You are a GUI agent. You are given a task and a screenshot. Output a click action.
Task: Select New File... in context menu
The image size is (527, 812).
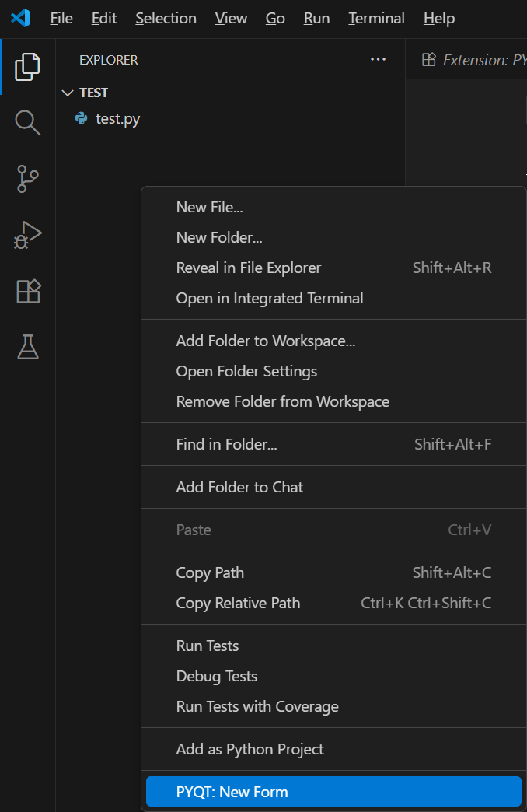pyautogui.click(x=210, y=207)
